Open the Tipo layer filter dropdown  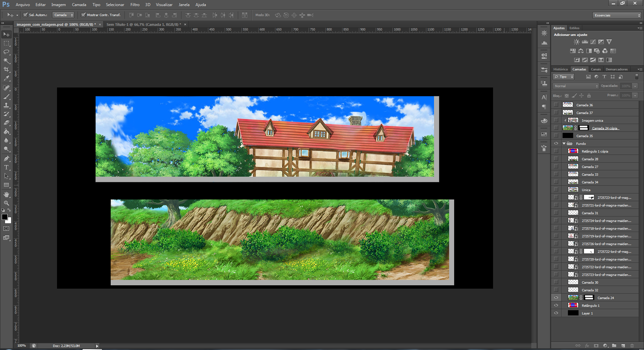[x=563, y=77]
